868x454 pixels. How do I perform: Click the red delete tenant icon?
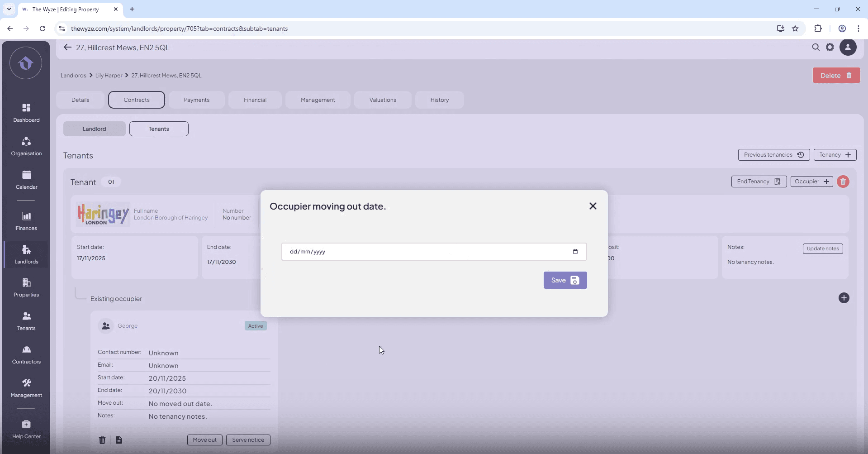tap(843, 182)
